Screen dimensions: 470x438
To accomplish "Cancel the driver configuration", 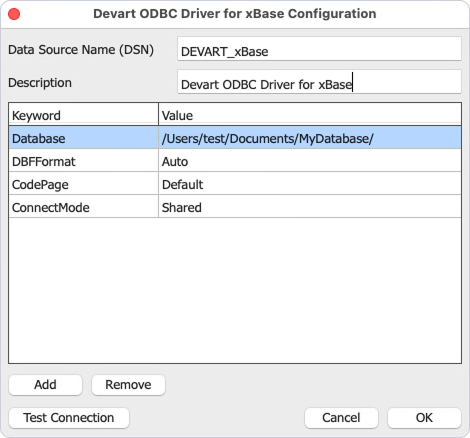I will (341, 418).
